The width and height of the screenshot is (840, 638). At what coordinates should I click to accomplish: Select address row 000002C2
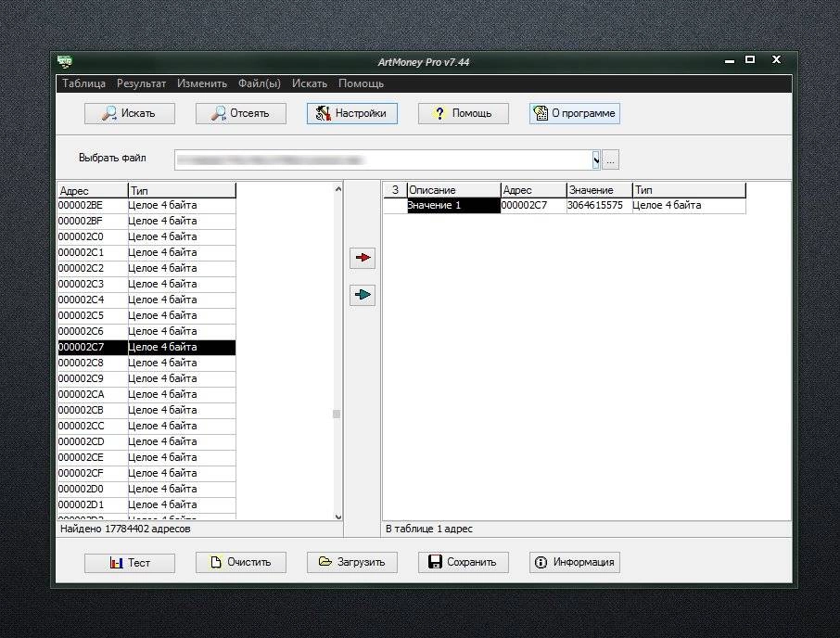146,268
